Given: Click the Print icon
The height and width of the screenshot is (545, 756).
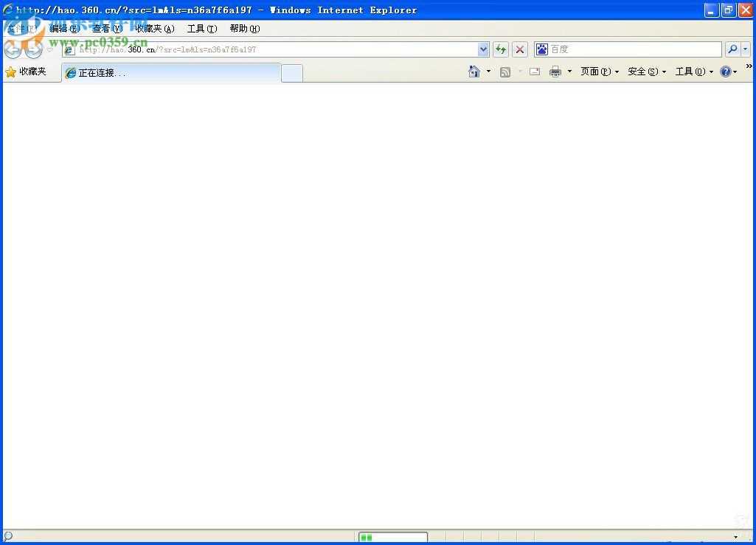Looking at the screenshot, I should 555,72.
